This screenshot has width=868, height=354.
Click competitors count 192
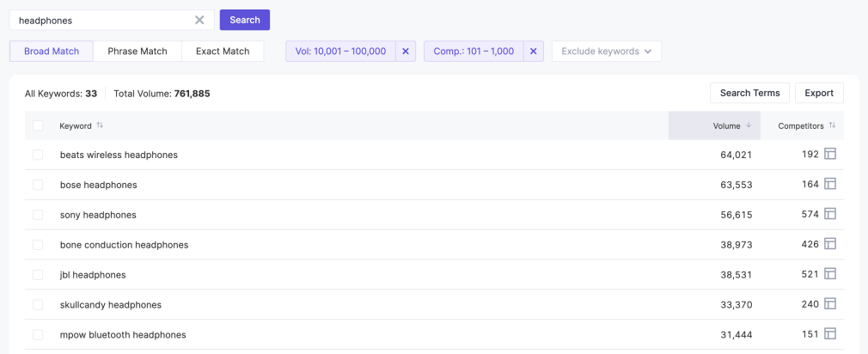810,155
